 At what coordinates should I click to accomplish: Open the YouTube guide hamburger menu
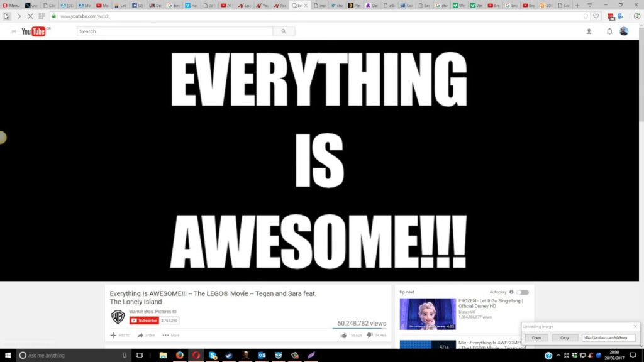14,31
